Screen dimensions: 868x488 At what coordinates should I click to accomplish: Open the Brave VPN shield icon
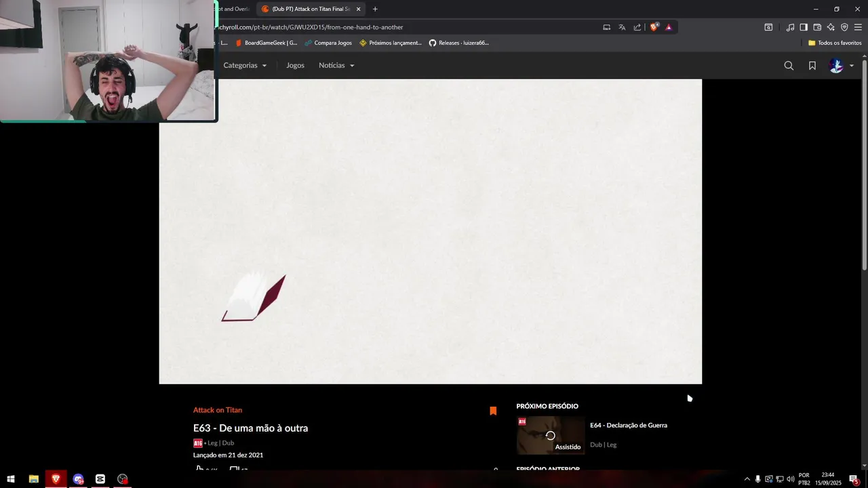click(x=844, y=27)
